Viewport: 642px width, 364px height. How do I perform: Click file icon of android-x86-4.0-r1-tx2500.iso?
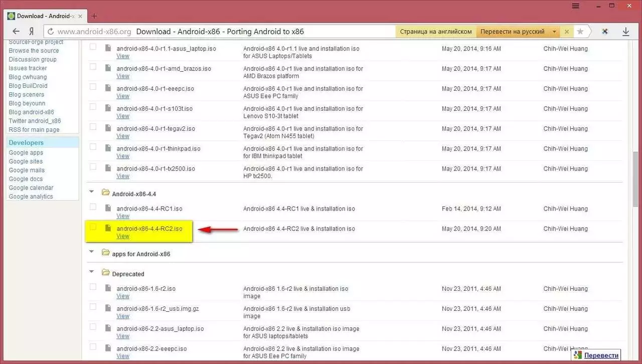click(x=108, y=168)
